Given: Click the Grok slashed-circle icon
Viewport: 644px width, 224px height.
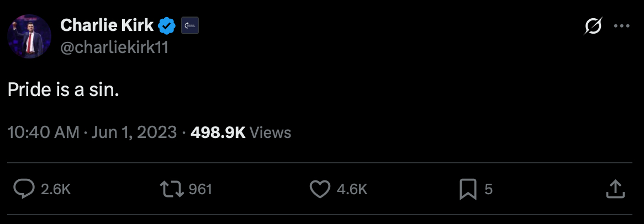Looking at the screenshot, I should 593,26.
